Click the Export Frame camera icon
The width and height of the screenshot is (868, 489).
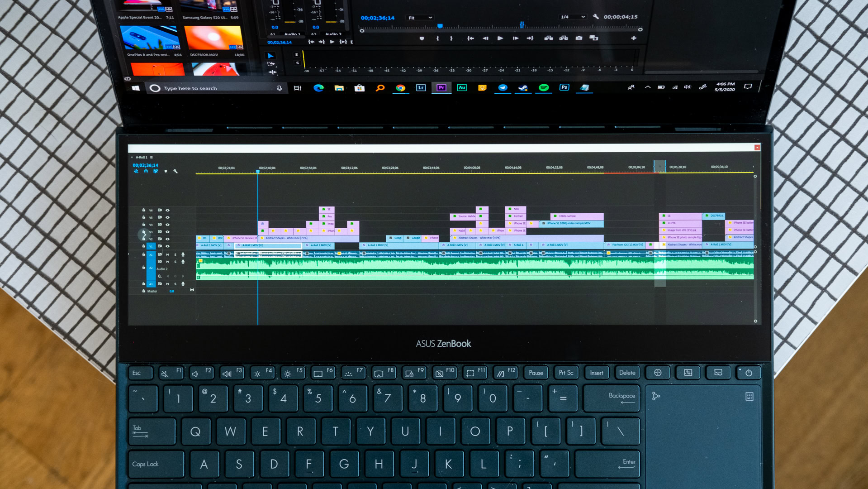pos(579,38)
